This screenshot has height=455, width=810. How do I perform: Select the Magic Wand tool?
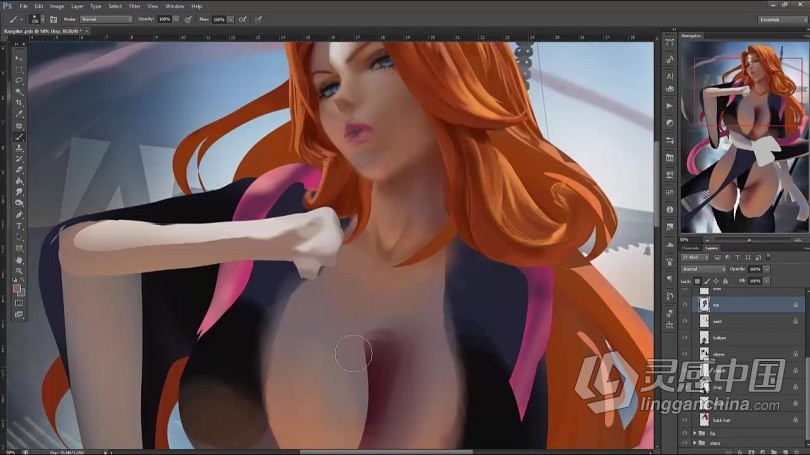tap(19, 92)
